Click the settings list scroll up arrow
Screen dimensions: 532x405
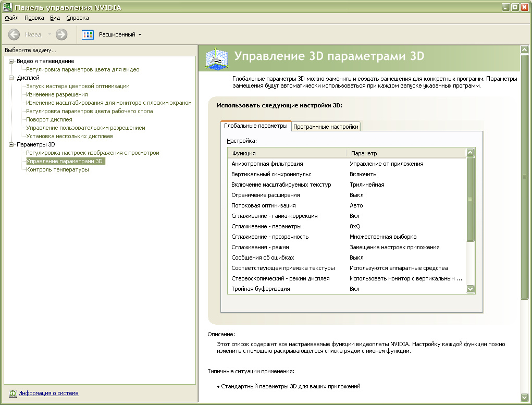pos(470,152)
